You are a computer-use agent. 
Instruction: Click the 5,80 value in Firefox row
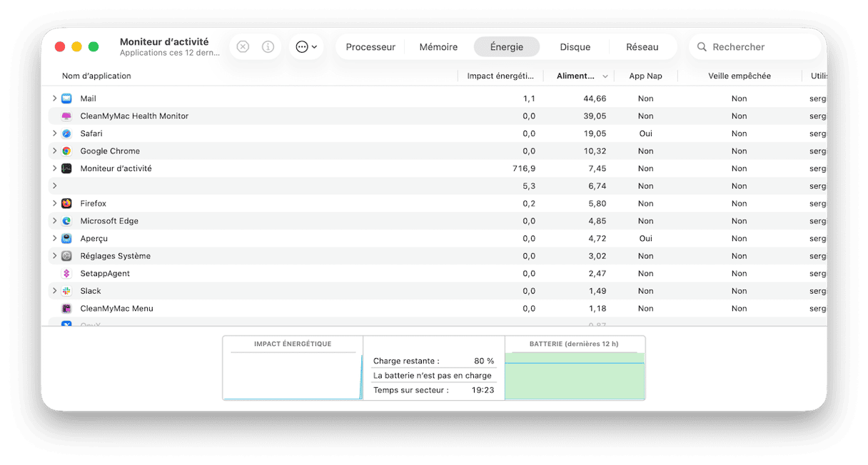pos(597,204)
